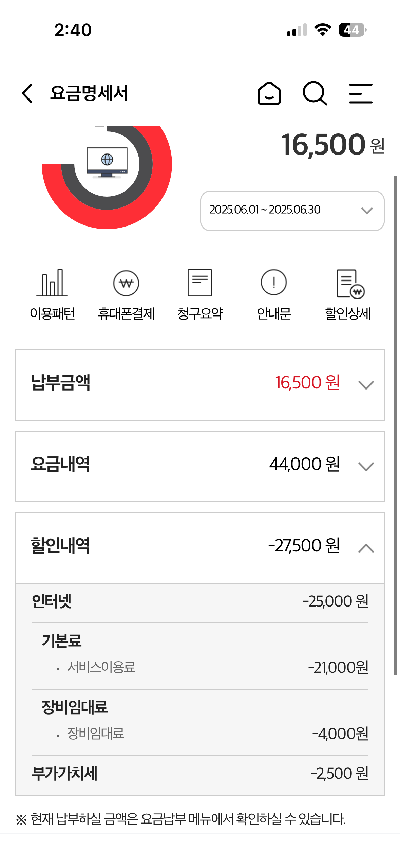400x868 pixels.
Task: Tap the 납부금액 16,500 원 amount
Action: tap(307, 383)
